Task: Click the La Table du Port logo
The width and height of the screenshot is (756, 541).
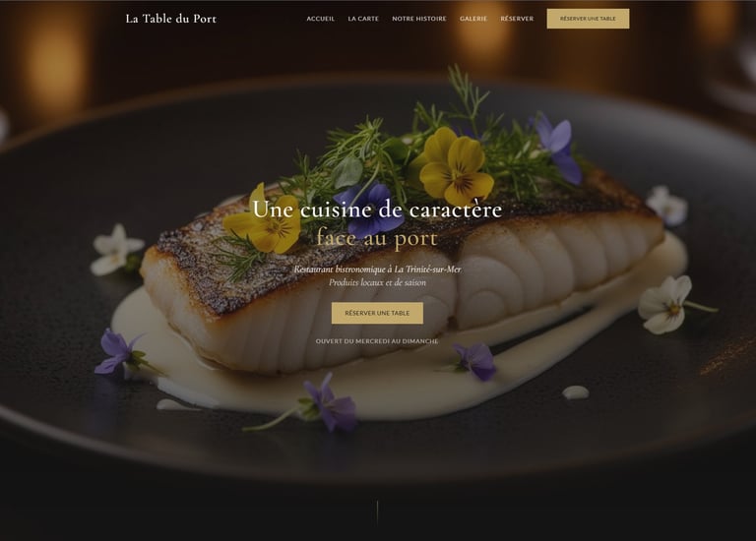Action: (x=170, y=19)
